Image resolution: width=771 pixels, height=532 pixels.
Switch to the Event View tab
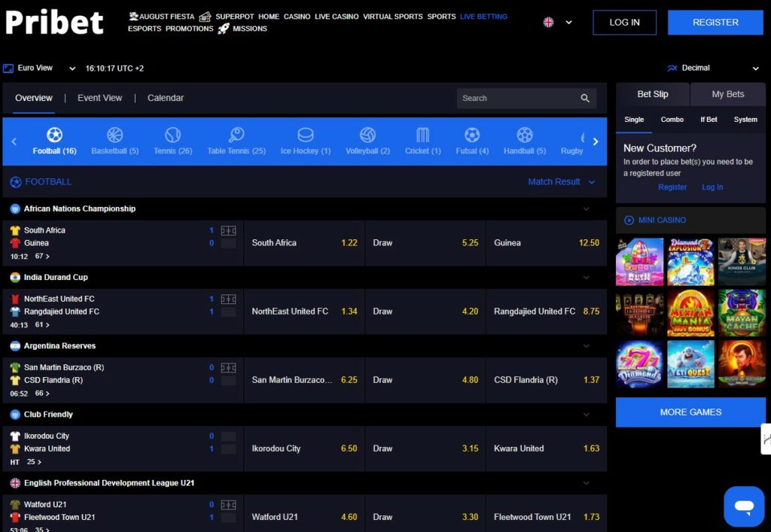(100, 98)
